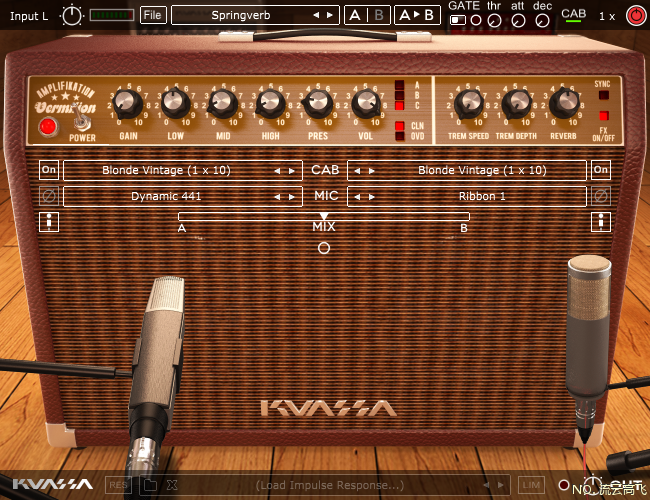Select amp channel C LED
This screenshot has height=500, width=650.
(x=400, y=106)
